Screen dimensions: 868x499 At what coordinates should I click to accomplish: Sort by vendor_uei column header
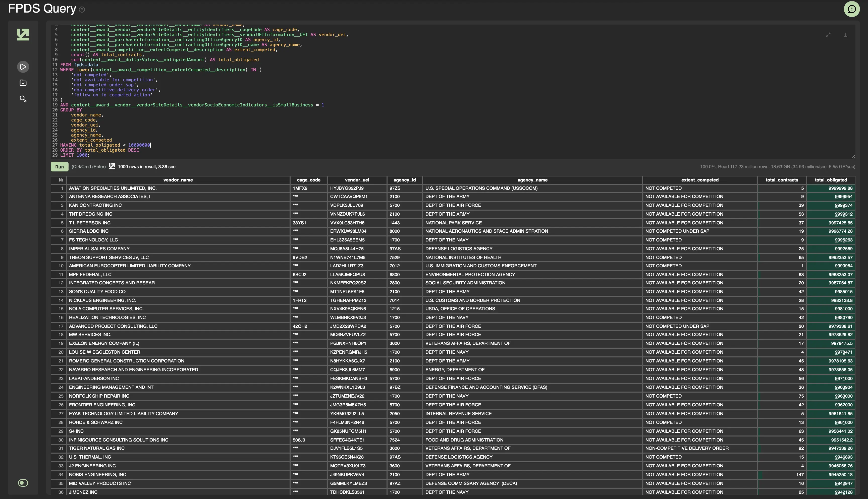tap(357, 180)
